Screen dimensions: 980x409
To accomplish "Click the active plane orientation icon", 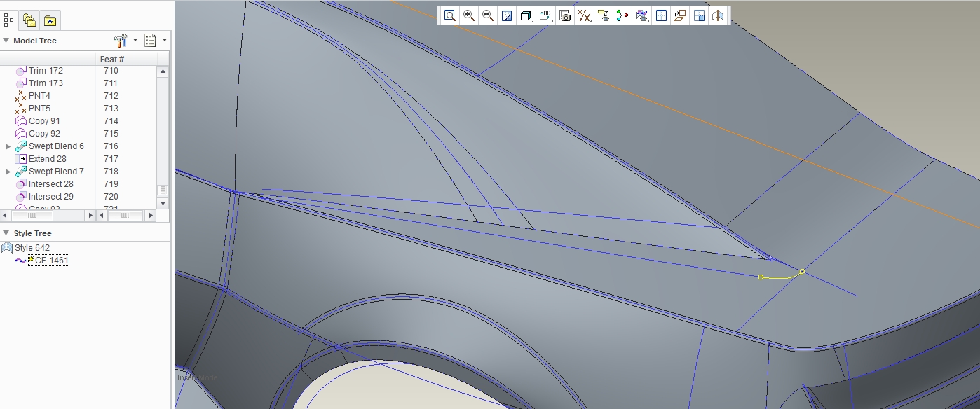I will point(660,15).
